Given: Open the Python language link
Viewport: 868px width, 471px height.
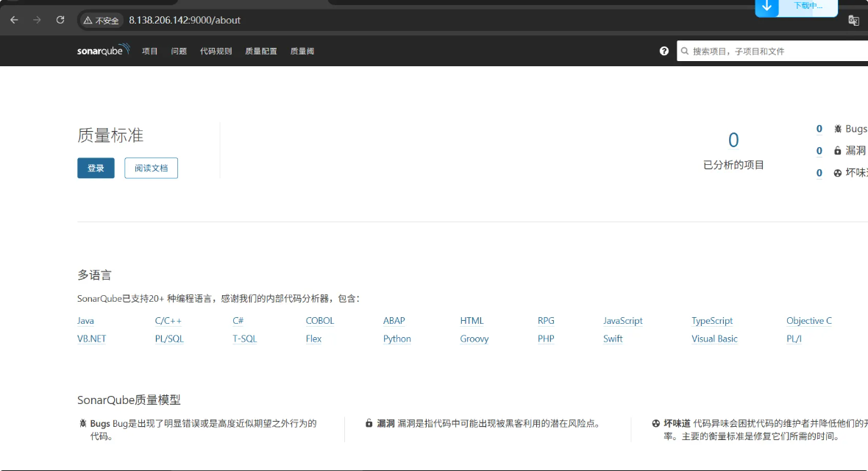Looking at the screenshot, I should tap(397, 339).
